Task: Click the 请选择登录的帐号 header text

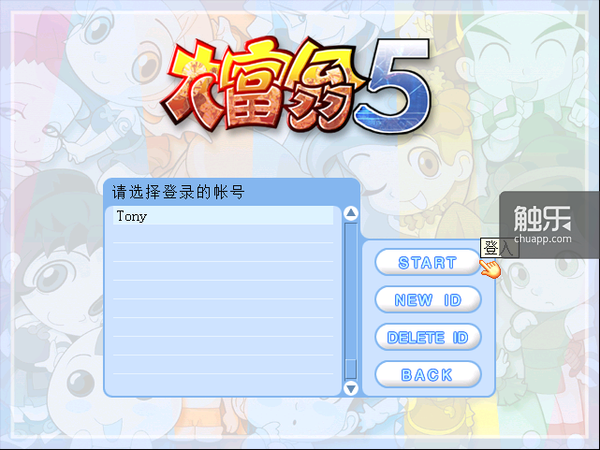Action: click(x=178, y=192)
